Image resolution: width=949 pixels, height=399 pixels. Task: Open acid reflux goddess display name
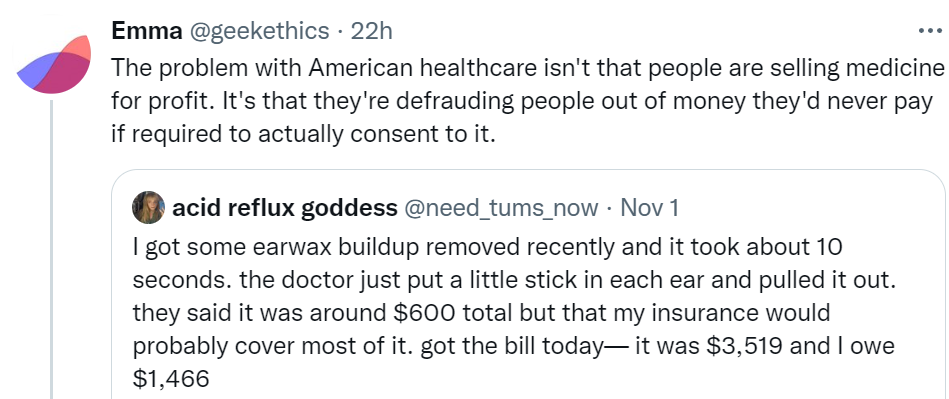(284, 208)
